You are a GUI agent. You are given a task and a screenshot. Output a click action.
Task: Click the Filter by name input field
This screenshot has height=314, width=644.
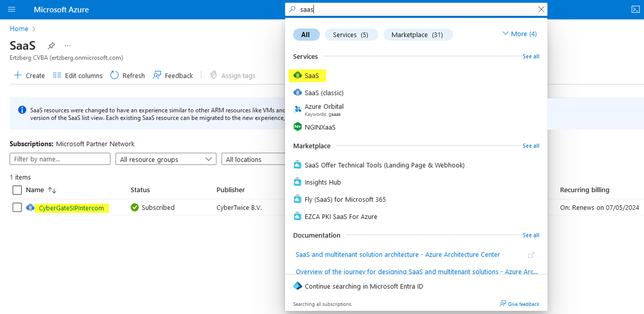pos(60,159)
